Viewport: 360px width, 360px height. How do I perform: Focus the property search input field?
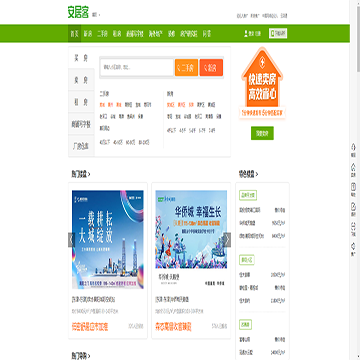[x=137, y=67]
